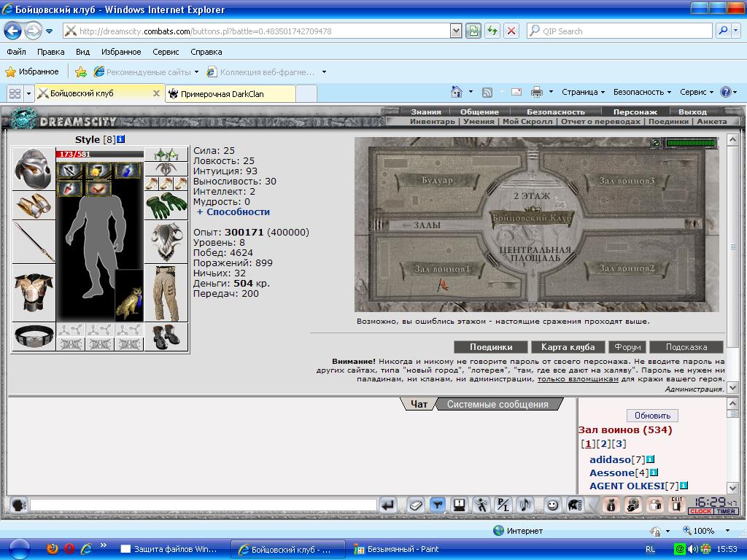
Task: Go to Будуар room on map
Action: click(437, 181)
